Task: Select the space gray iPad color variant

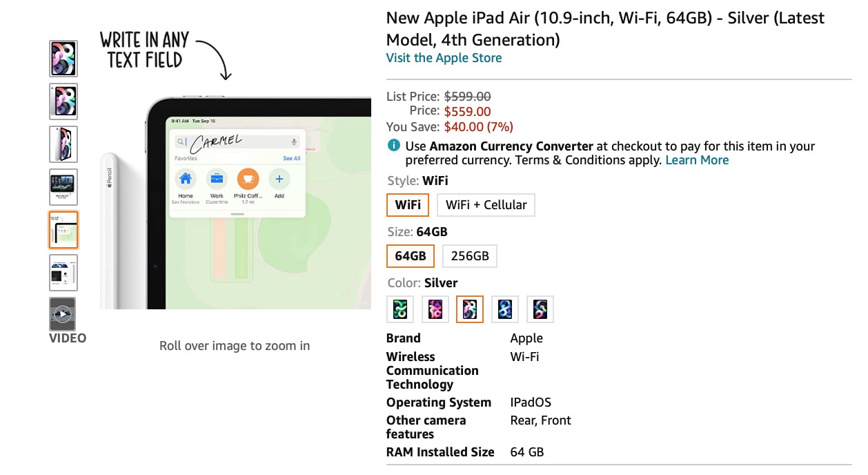Action: pyautogui.click(x=540, y=309)
